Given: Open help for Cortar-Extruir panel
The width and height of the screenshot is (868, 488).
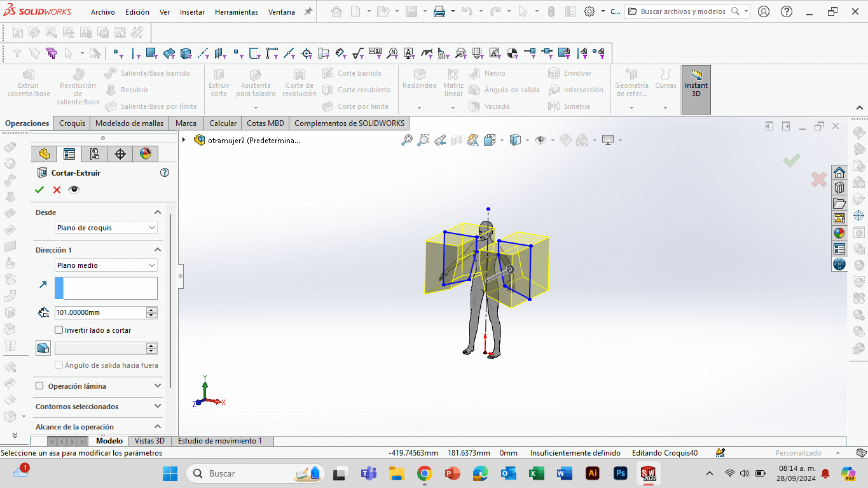Looking at the screenshot, I should [x=165, y=172].
